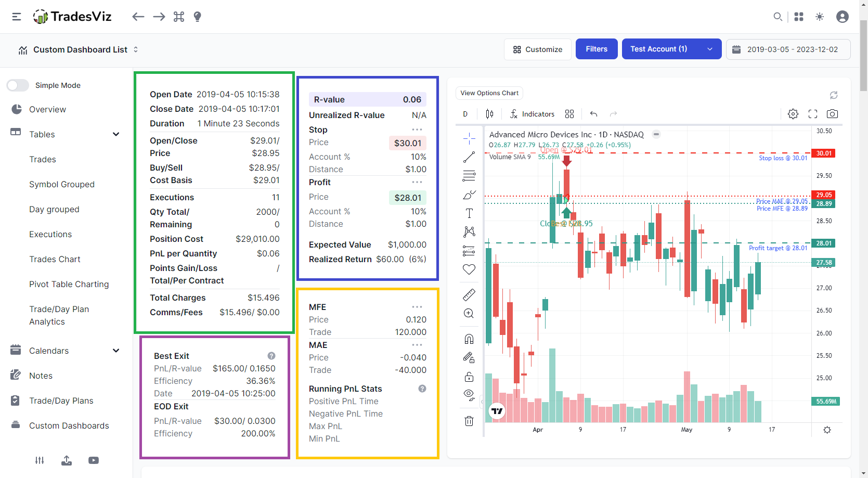Select the long position forecasting tool
The width and height of the screenshot is (868, 478).
point(469,251)
